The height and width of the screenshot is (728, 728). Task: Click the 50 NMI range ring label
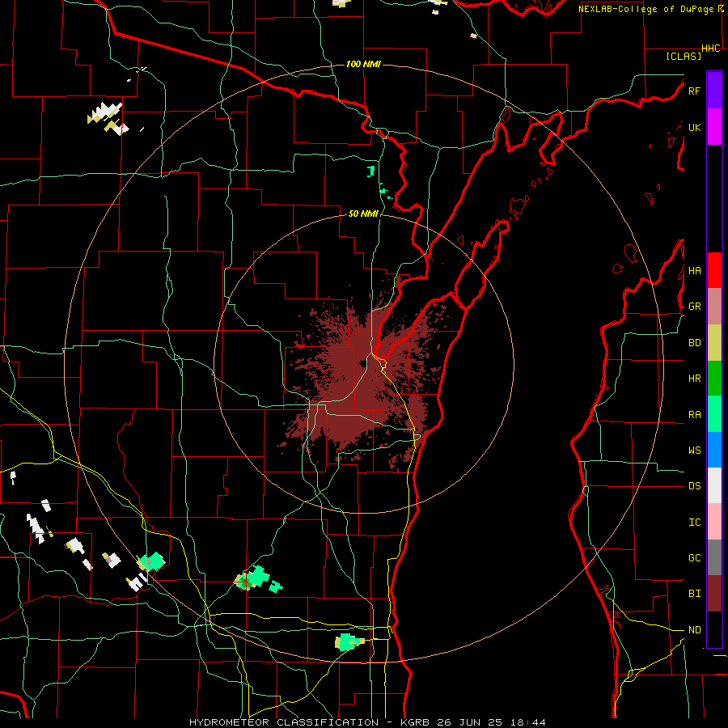[363, 214]
